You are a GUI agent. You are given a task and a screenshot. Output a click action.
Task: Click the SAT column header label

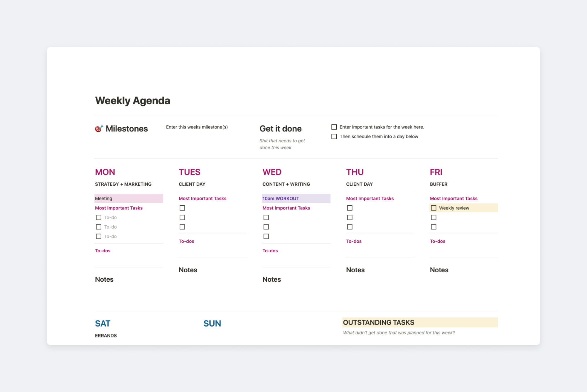tap(102, 323)
